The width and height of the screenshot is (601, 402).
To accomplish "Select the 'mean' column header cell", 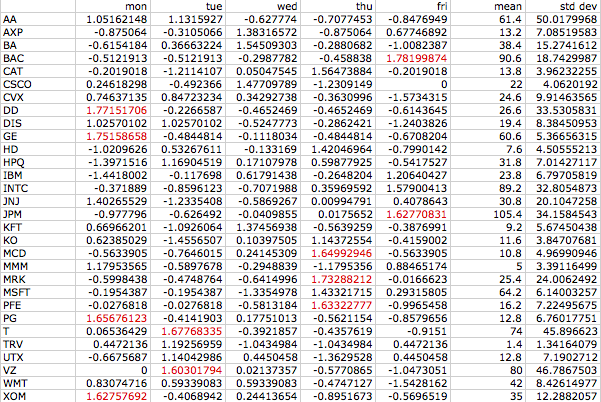I will 488,6.
